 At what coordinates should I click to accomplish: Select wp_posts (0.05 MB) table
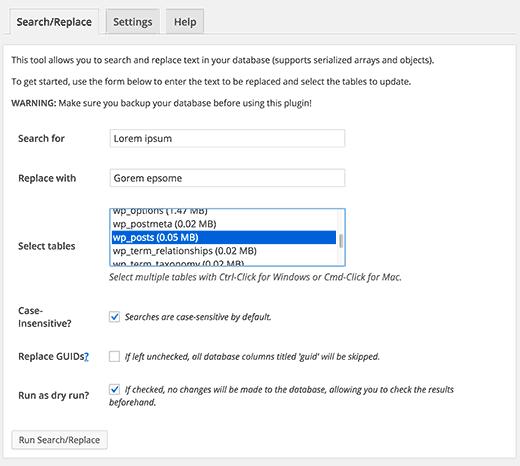click(x=224, y=237)
